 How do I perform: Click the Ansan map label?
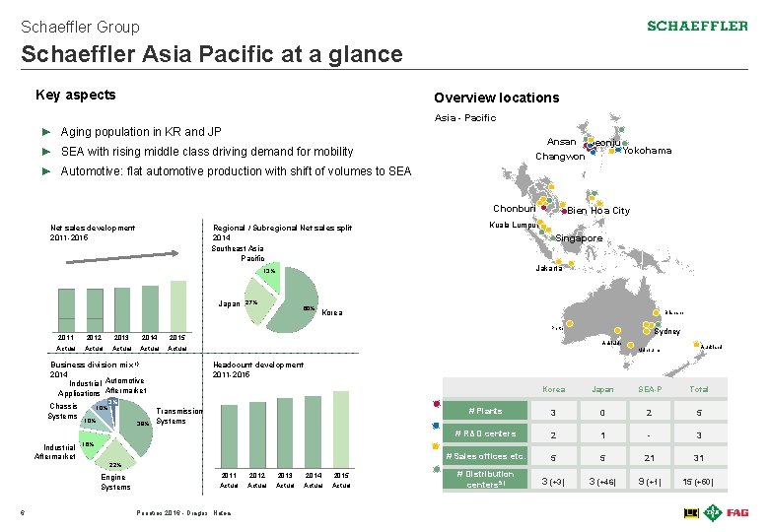[x=562, y=142]
